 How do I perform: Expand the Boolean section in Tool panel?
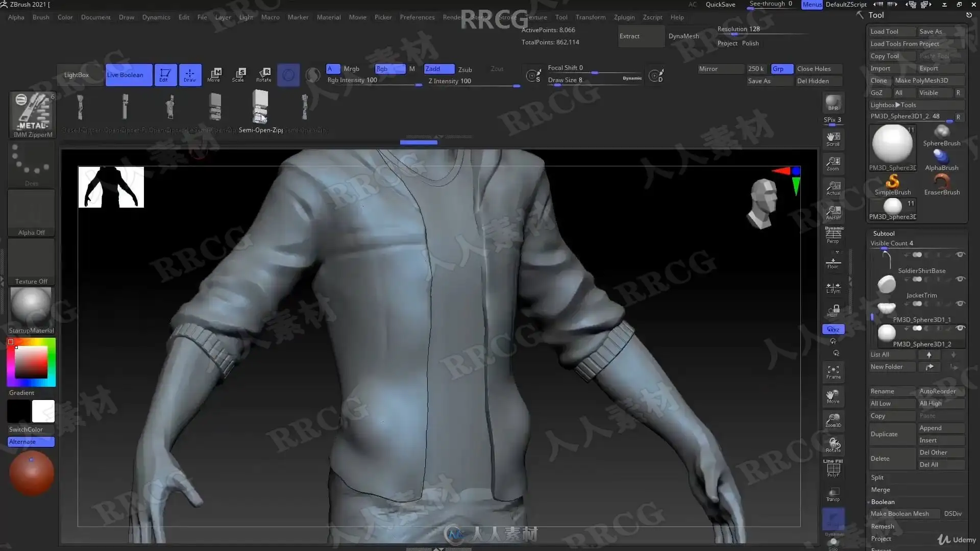point(883,502)
